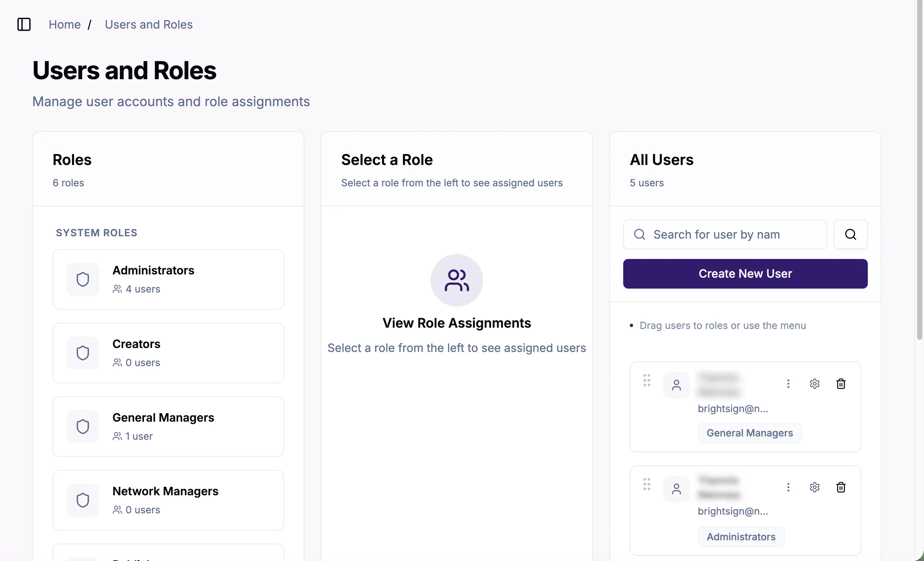924x561 pixels.
Task: Select the General Managers role card
Action: (x=168, y=426)
